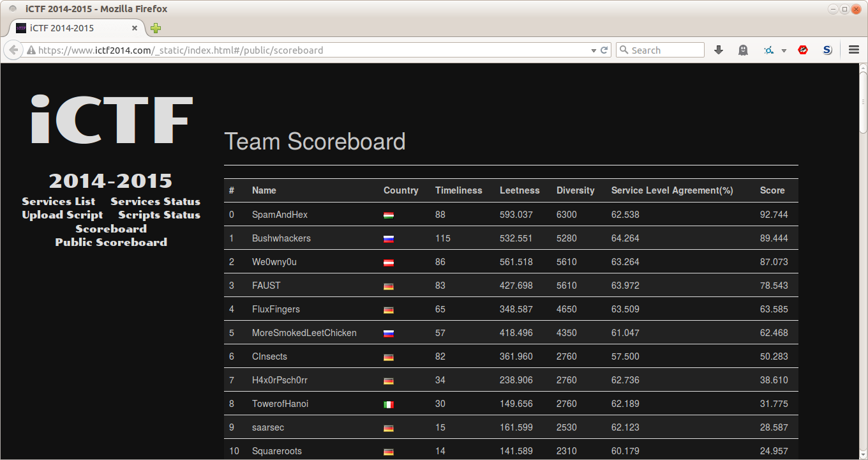The image size is (868, 460).
Task: Click Squareroots country flag
Action: 389,452
